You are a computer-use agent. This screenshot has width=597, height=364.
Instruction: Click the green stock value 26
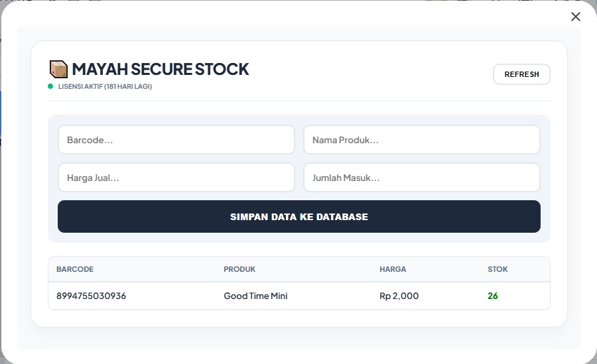493,296
